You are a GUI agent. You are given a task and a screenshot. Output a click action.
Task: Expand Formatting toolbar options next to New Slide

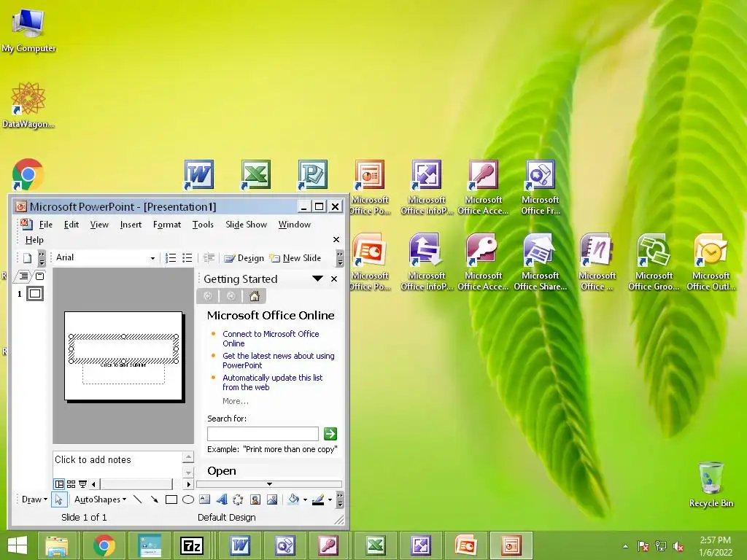340,259
